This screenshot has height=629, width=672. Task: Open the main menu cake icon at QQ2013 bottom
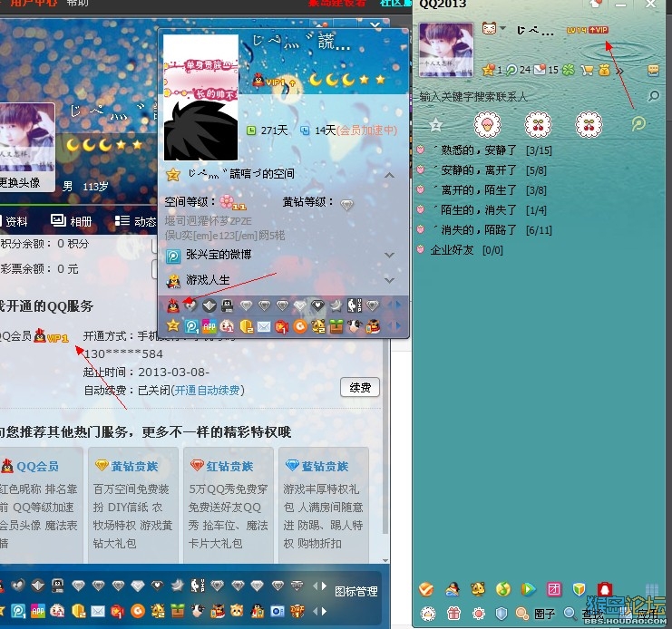click(x=428, y=614)
